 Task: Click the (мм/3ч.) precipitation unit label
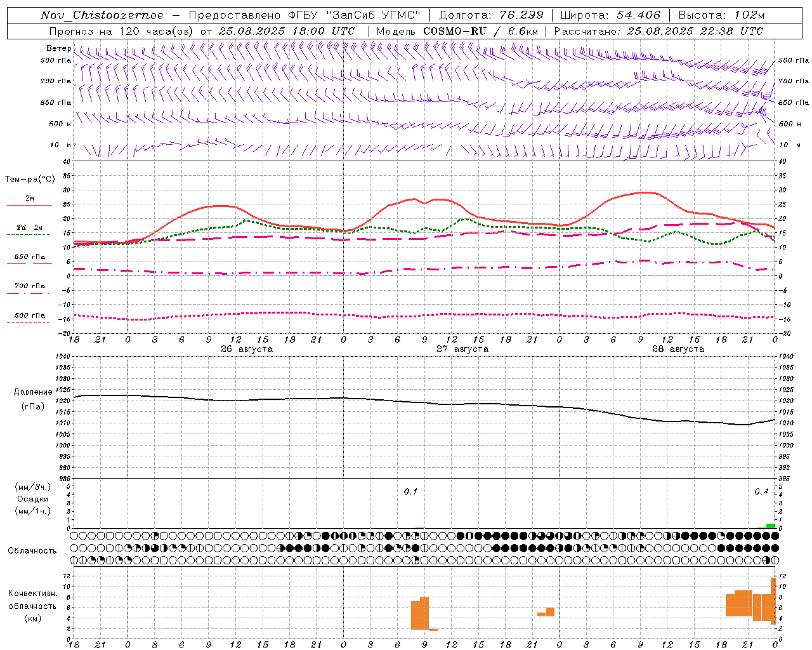(x=33, y=487)
